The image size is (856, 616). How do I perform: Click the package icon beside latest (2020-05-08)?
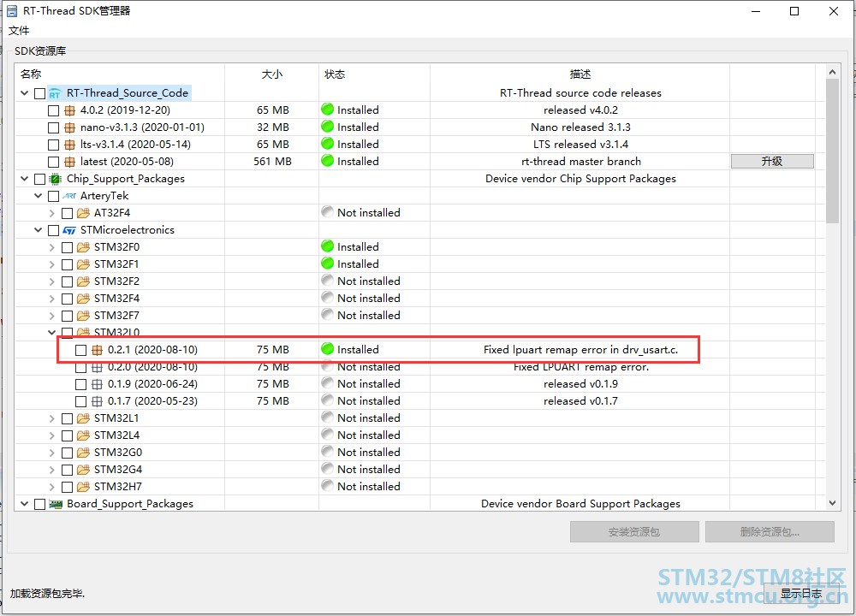pos(69,162)
